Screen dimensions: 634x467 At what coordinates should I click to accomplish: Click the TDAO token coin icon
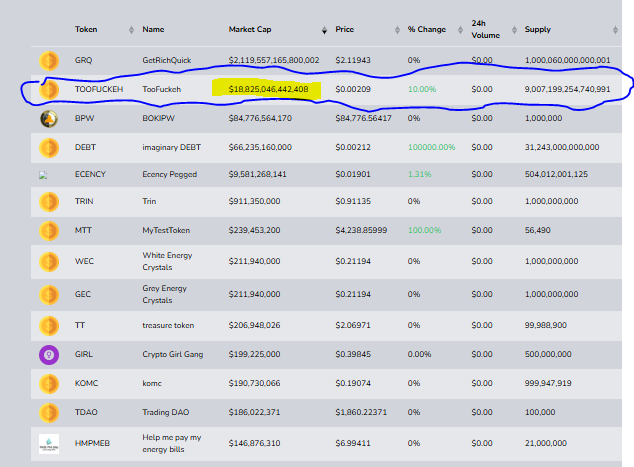tap(49, 413)
